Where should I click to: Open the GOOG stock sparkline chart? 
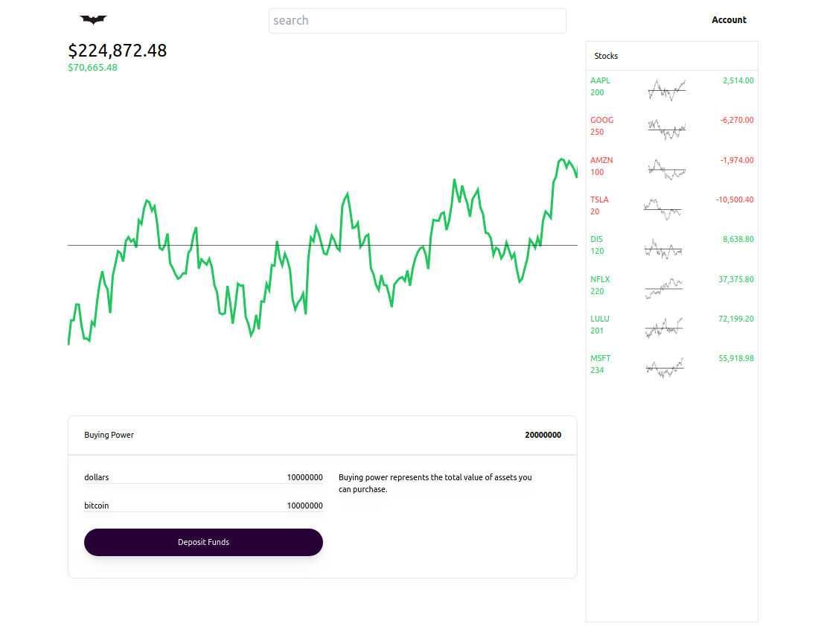coord(667,130)
